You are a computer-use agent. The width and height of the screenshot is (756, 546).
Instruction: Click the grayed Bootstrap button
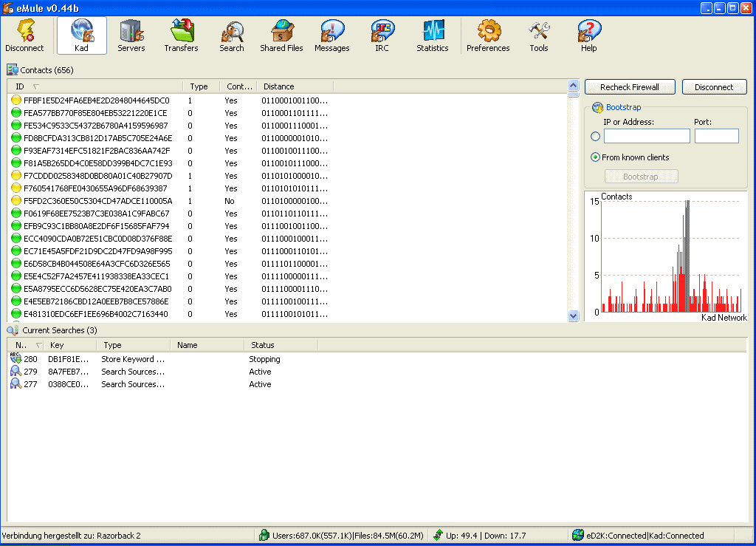642,177
